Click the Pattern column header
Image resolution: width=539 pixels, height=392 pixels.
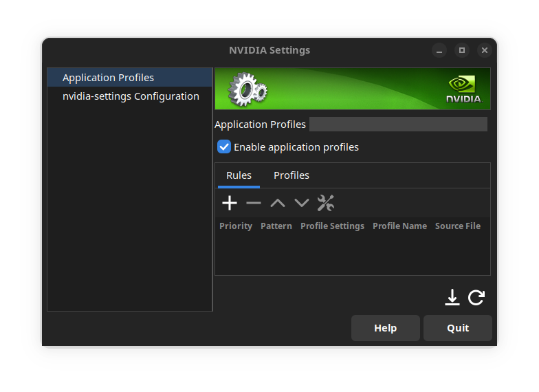click(276, 226)
